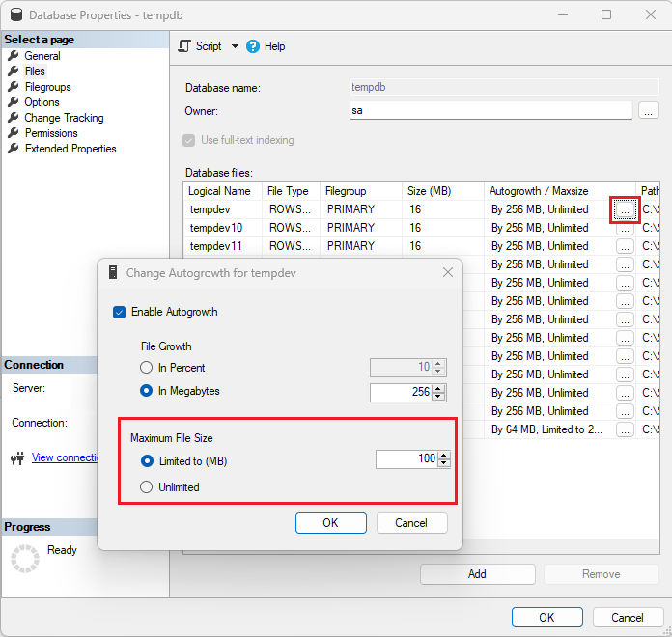
Task: Click the wrench icon beside General
Action: (14, 55)
